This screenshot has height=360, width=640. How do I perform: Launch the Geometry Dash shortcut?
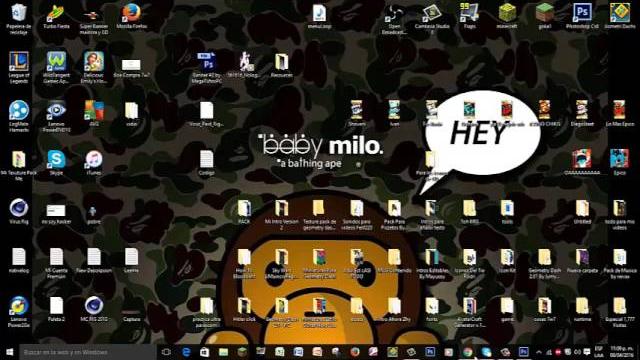click(620, 16)
